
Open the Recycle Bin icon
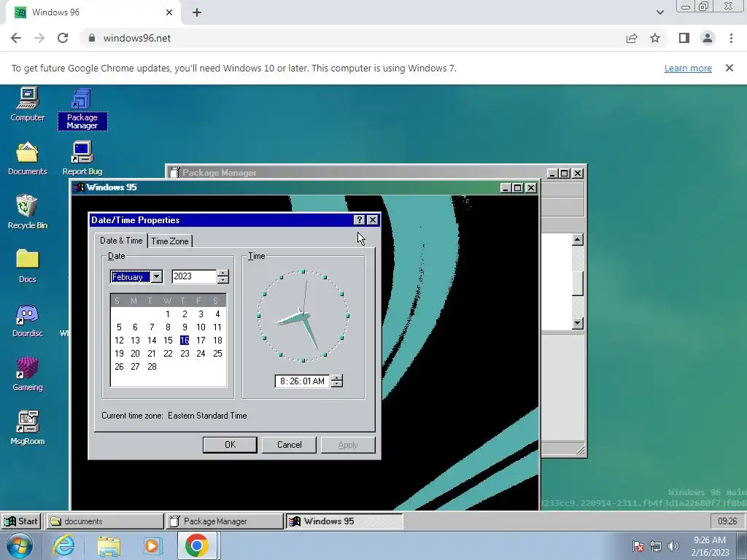[27, 212]
